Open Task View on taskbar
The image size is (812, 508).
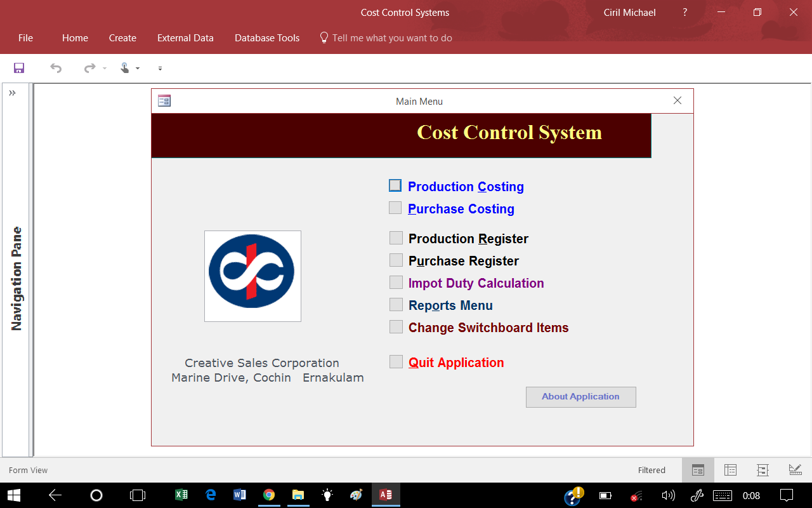coord(138,495)
